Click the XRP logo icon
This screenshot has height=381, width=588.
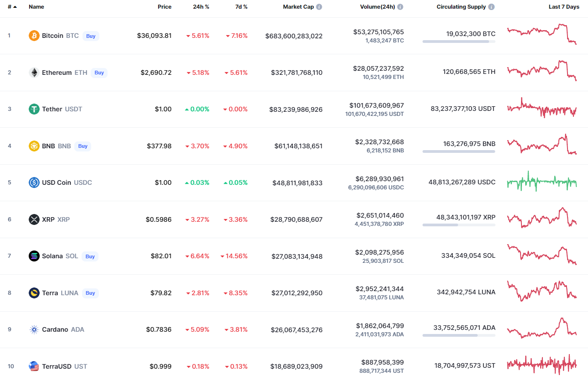pyautogui.click(x=34, y=219)
